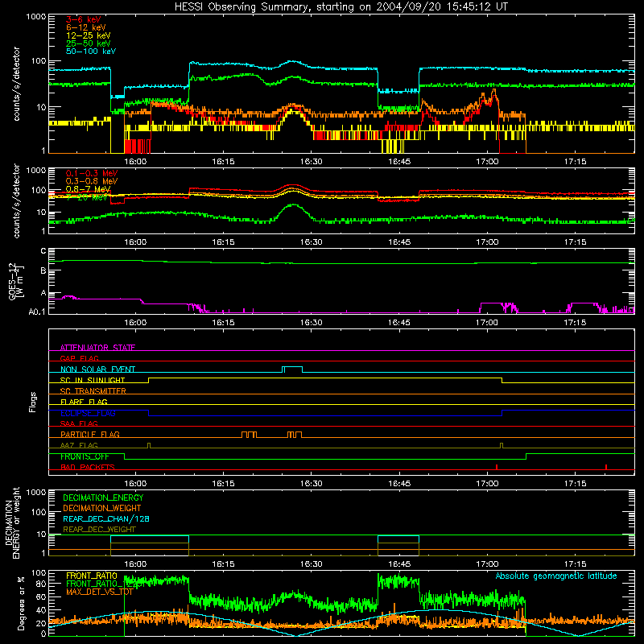Click the 17:15 tick label under the GOES panel
The image size is (644, 644).
coord(575,323)
